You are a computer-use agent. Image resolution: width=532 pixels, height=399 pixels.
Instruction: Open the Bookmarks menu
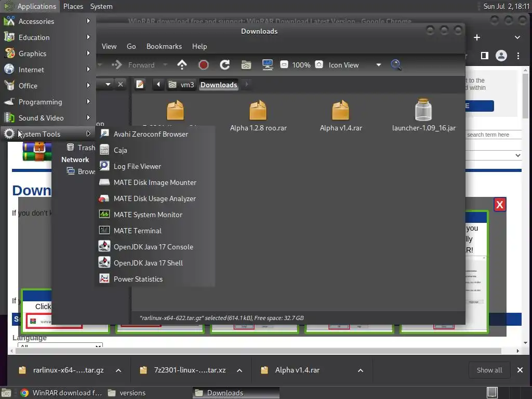(x=164, y=46)
